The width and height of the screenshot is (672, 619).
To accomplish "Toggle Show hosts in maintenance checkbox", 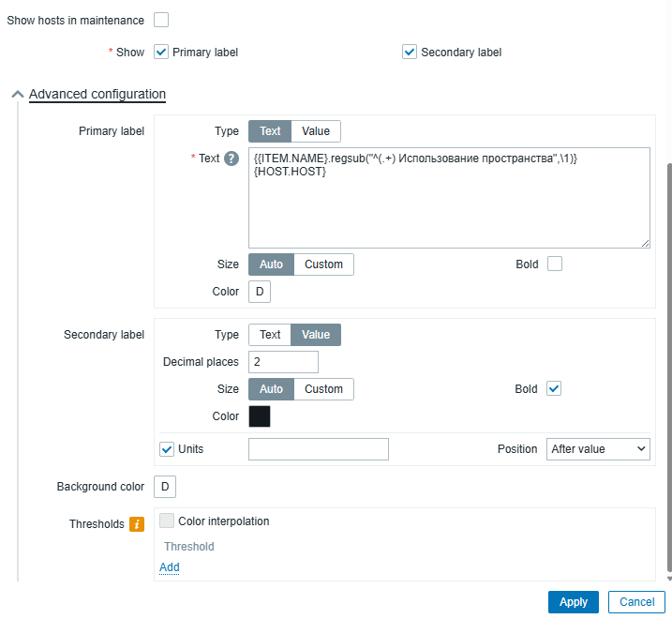I will click(x=161, y=20).
